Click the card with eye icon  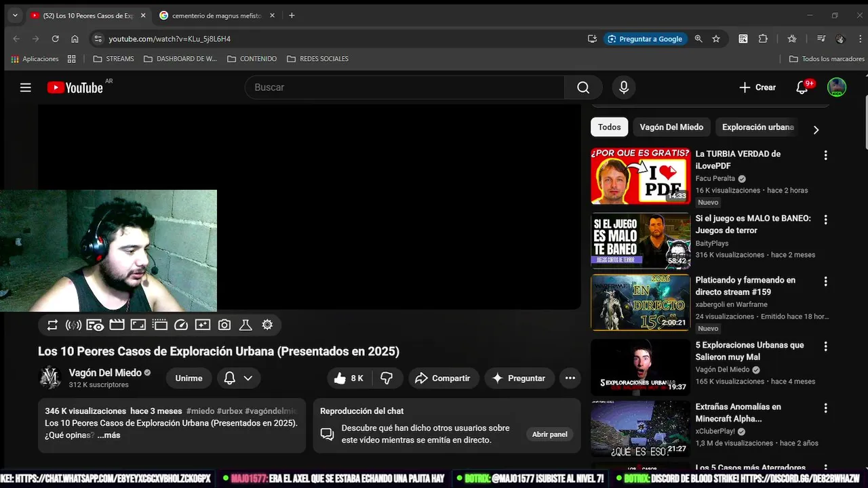coord(95,325)
